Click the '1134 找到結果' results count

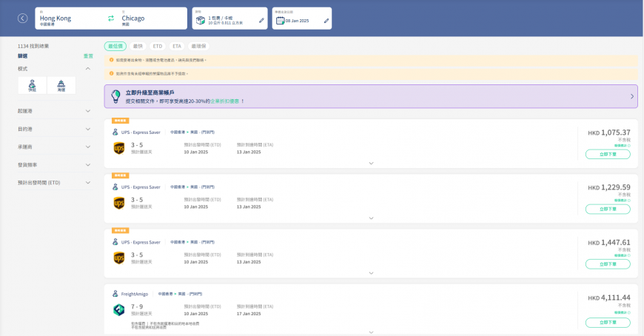click(33, 46)
